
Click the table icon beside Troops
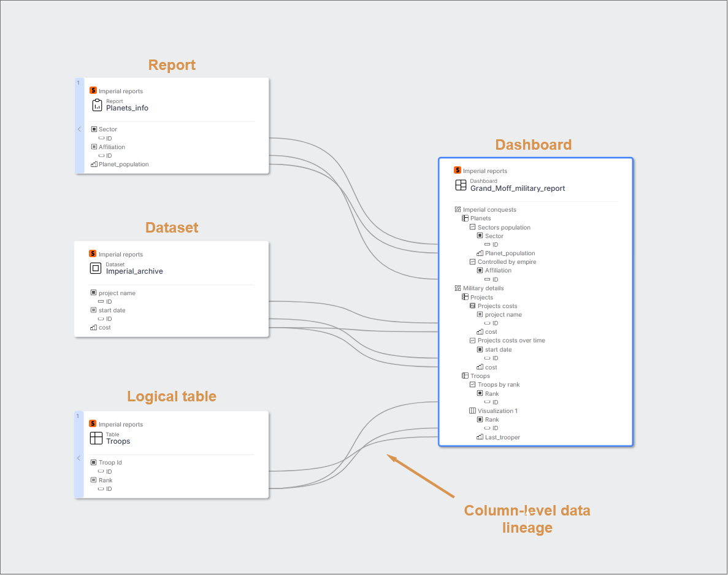click(96, 438)
